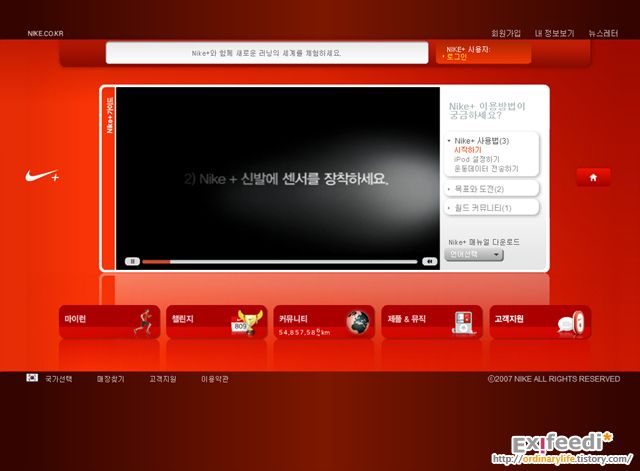Open the 고객지원 speech bubble tile
Image resolution: width=640 pixels, height=471 pixels.
[x=540, y=322]
